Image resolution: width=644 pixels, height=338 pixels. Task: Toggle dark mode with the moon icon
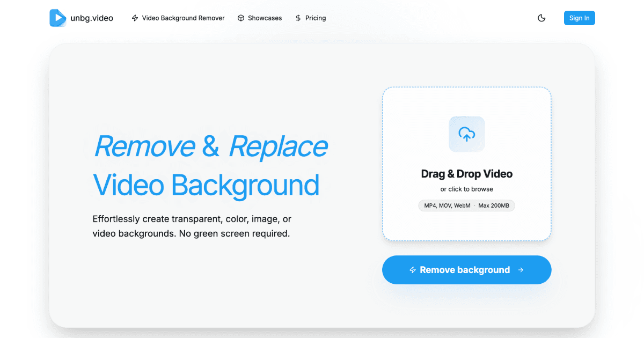pyautogui.click(x=541, y=18)
